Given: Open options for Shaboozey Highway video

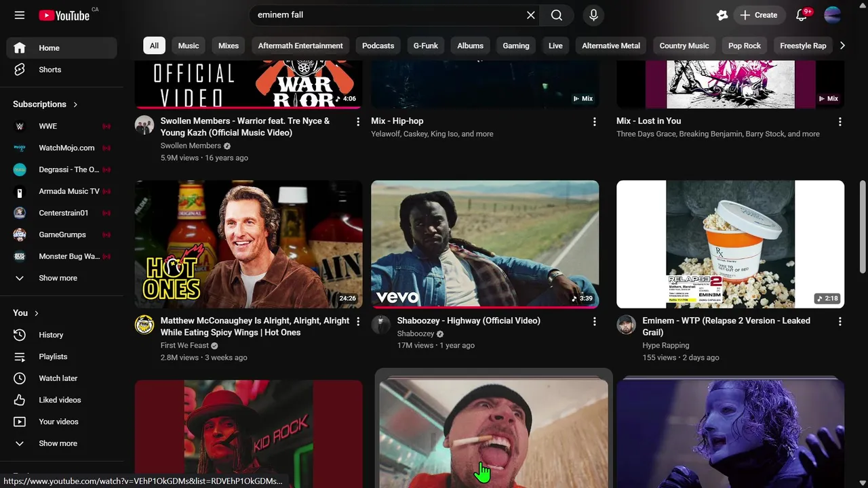Looking at the screenshot, I should point(594,321).
